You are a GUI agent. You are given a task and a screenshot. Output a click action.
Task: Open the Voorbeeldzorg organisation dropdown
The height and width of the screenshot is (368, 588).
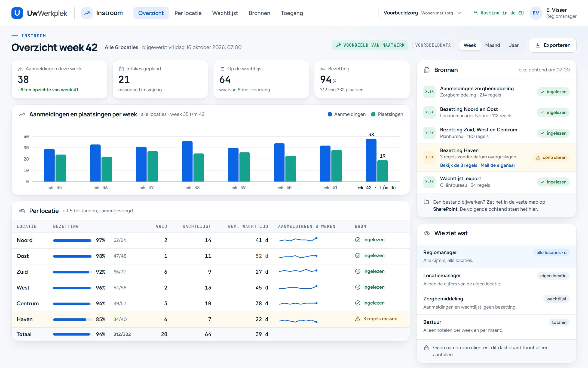[422, 13]
